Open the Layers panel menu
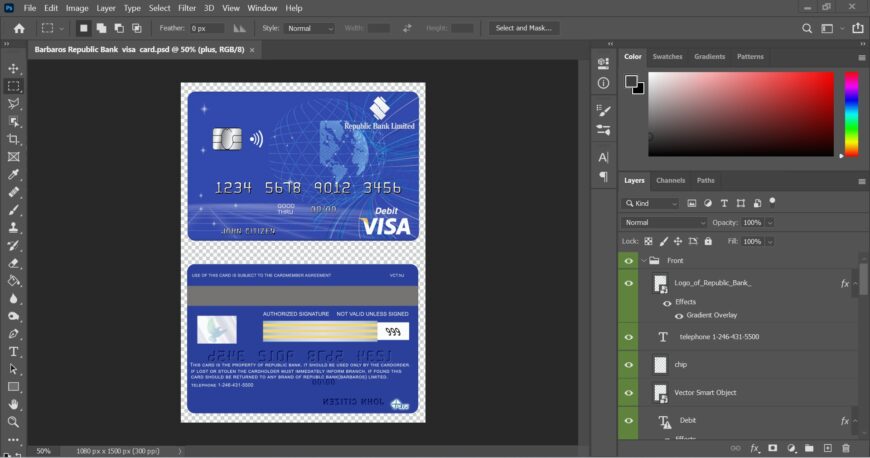Viewport: 870px width, 458px height. point(861,181)
